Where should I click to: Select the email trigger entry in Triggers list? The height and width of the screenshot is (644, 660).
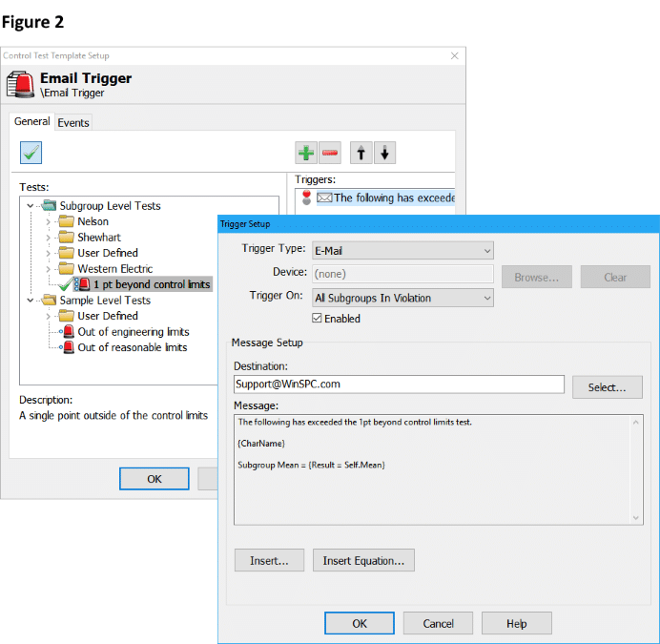393,198
